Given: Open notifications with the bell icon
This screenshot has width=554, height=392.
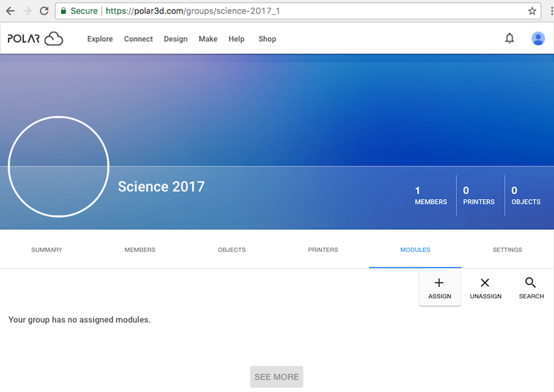Looking at the screenshot, I should point(510,38).
